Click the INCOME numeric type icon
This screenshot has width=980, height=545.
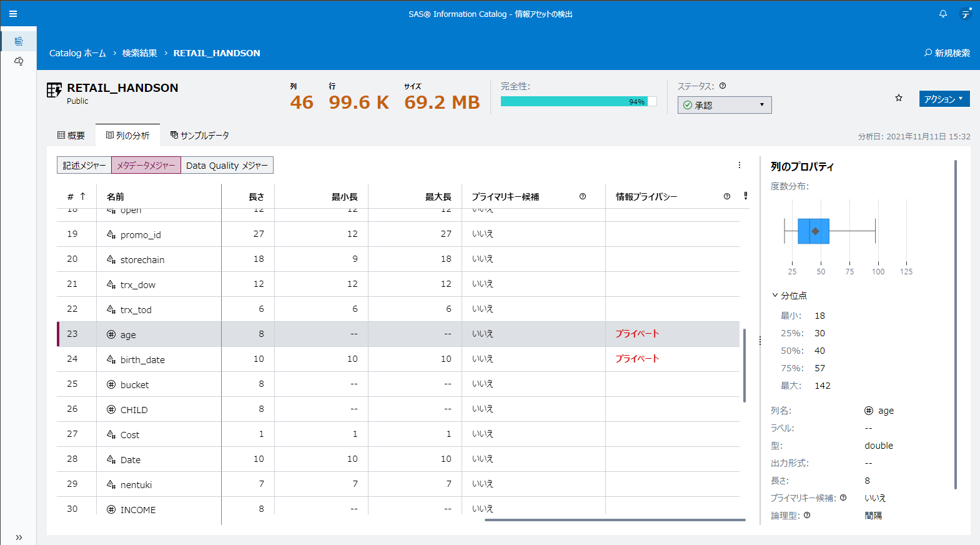point(111,509)
